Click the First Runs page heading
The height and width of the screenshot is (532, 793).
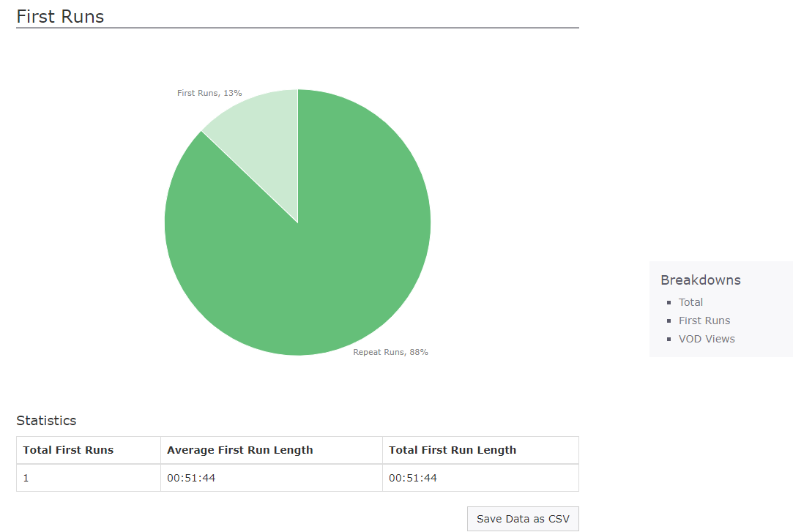(60, 16)
